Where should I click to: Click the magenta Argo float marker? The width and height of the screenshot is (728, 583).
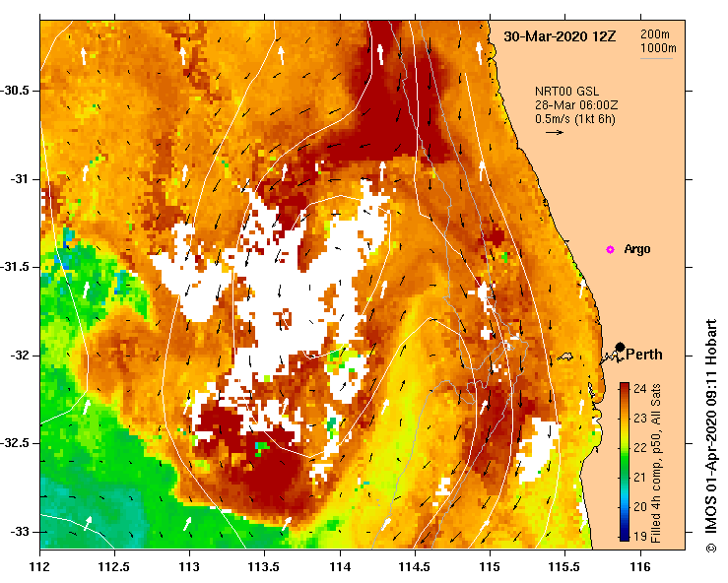pos(610,250)
